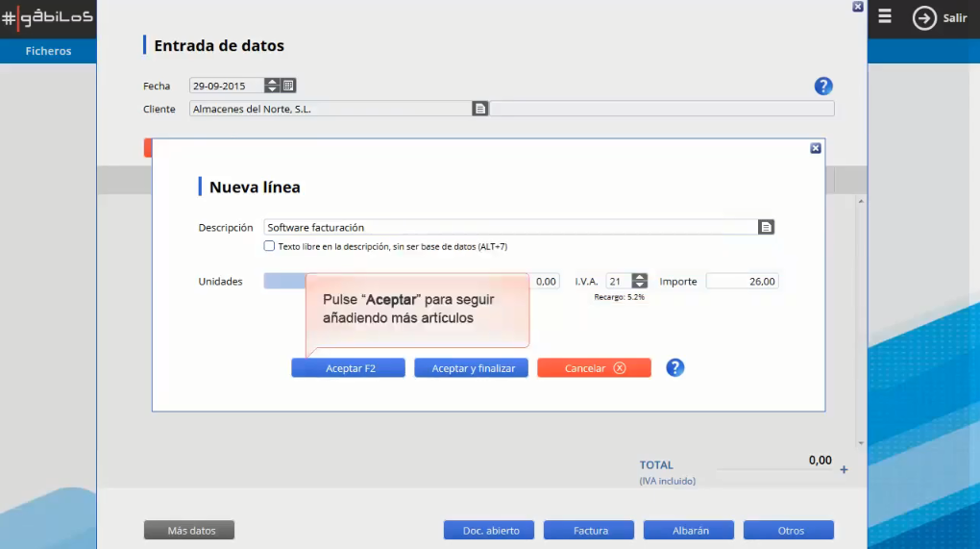This screenshot has width=980, height=549.
Task: Click the Cliente field Almacenes del Norte
Action: [331, 109]
